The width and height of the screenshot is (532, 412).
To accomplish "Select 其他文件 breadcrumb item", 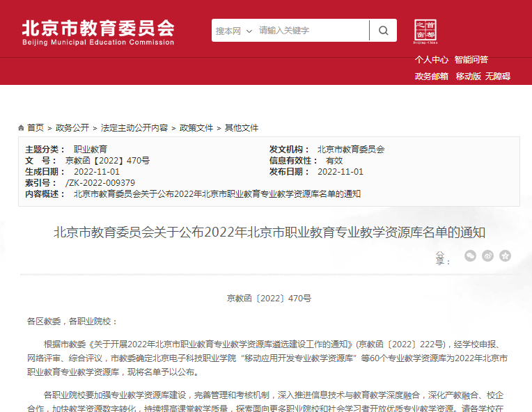I will click(242, 128).
